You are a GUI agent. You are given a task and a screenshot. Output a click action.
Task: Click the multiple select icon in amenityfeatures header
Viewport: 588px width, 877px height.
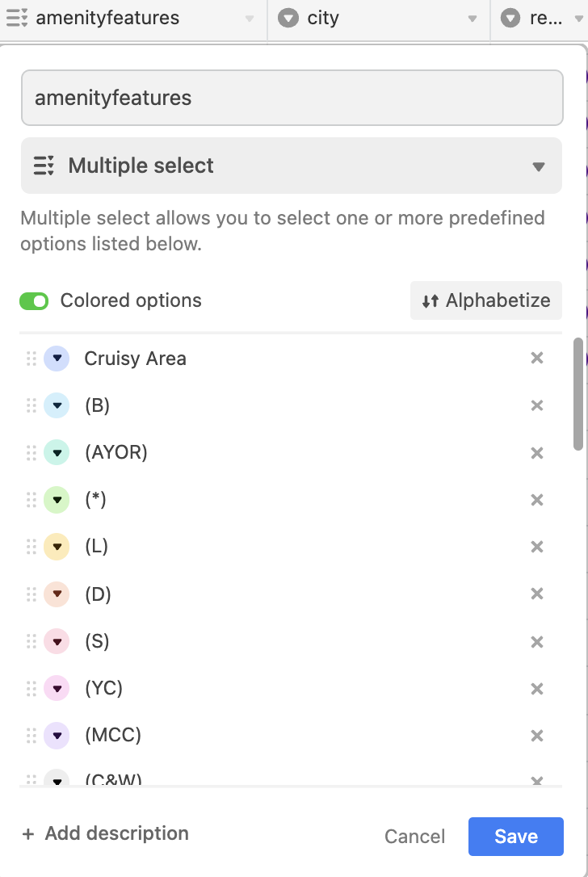17,18
